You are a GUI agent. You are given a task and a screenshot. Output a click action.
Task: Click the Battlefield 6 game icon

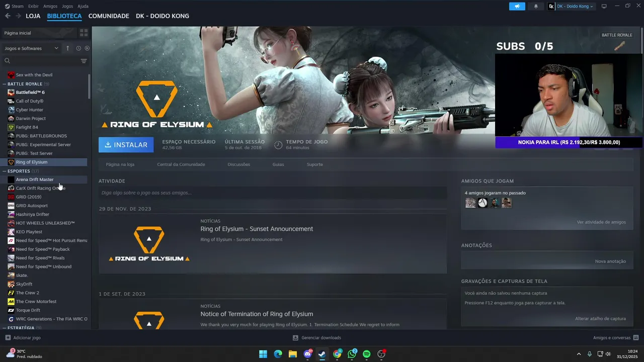11,93
